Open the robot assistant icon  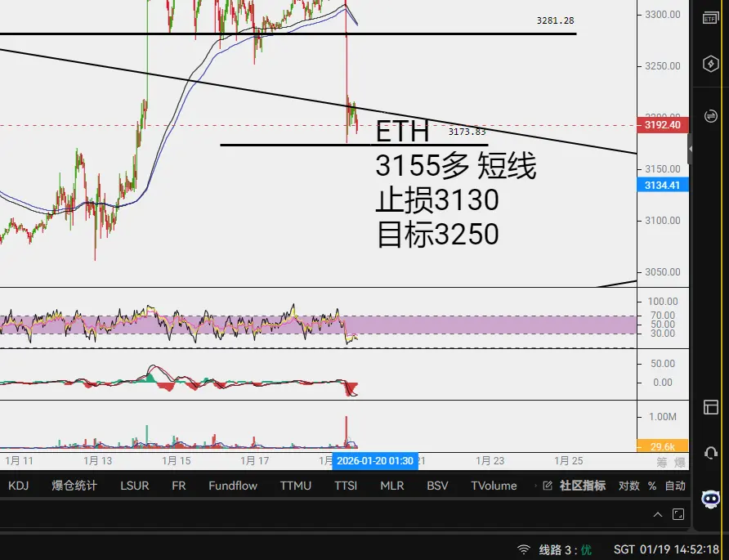pos(710,499)
